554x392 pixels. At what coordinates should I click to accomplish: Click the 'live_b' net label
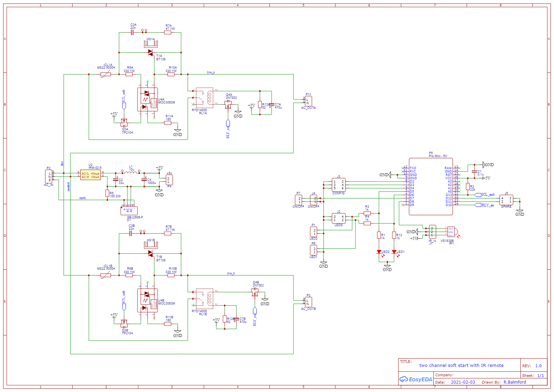(x=231, y=273)
